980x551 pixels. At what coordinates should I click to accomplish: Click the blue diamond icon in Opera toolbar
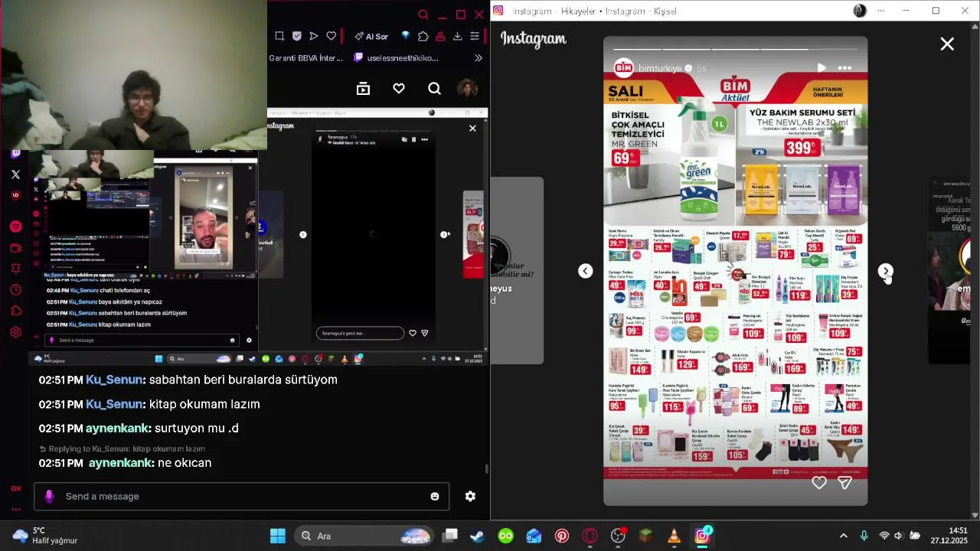(406, 36)
